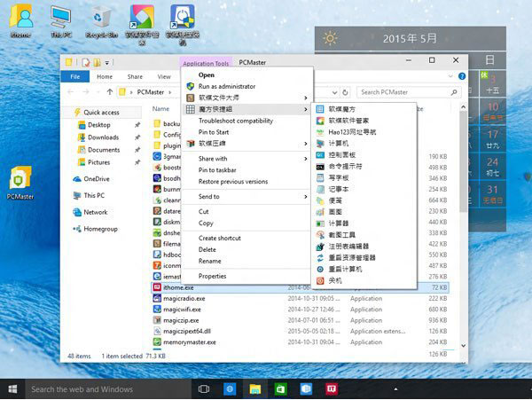Click breadcrumb chevron after PCMaster
The width and height of the screenshot is (532, 400).
(x=170, y=92)
